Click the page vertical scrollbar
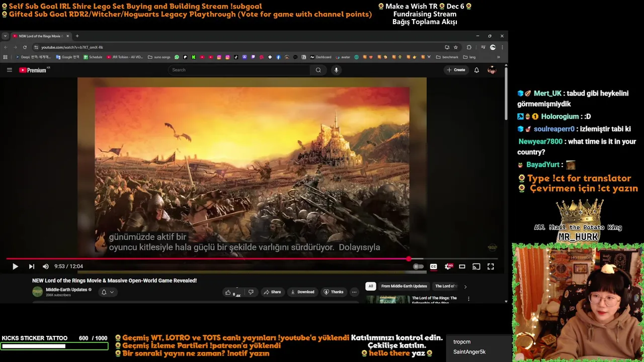This screenshot has height=362, width=644. click(x=506, y=93)
